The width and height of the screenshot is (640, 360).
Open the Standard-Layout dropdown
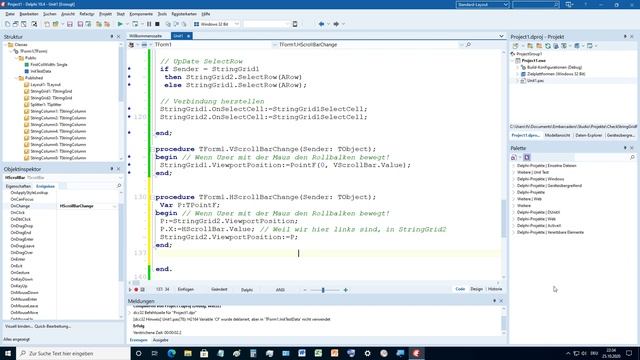[x=506, y=4]
